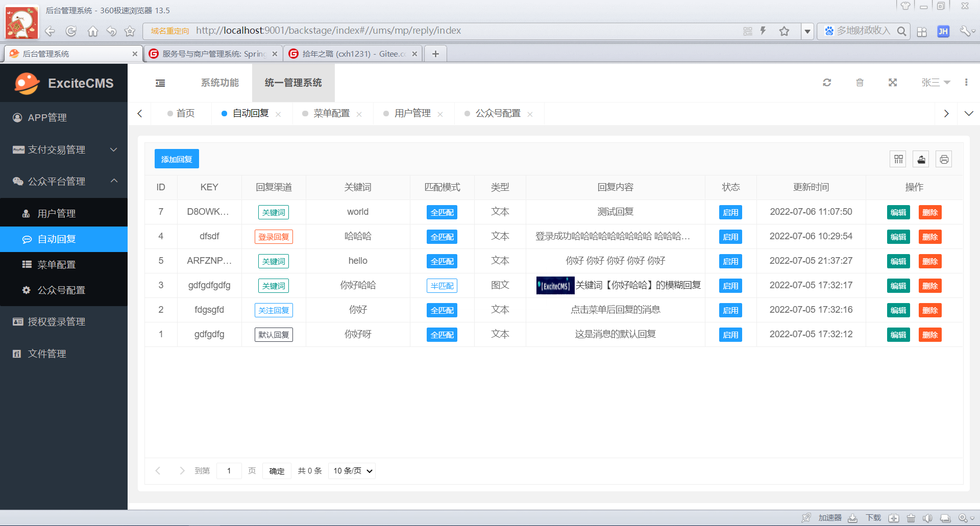Open 授权登录管理 in the sidebar
The image size is (980, 526).
(x=64, y=321)
